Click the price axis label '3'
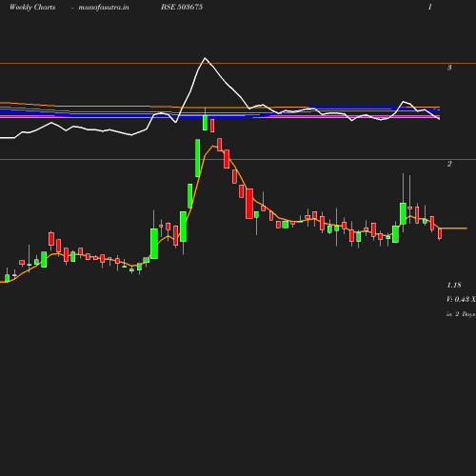The height and width of the screenshot is (476, 476). pos(449,68)
